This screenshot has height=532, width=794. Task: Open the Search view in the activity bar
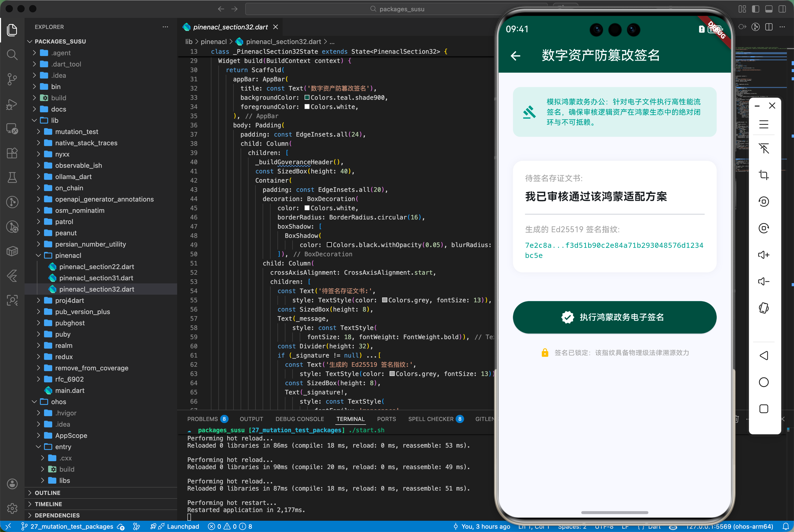click(x=12, y=55)
